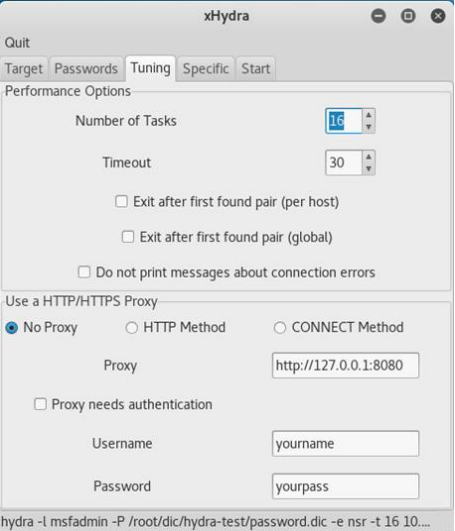Open the Quit menu
Viewport: 455px width, 531px height.
(17, 43)
